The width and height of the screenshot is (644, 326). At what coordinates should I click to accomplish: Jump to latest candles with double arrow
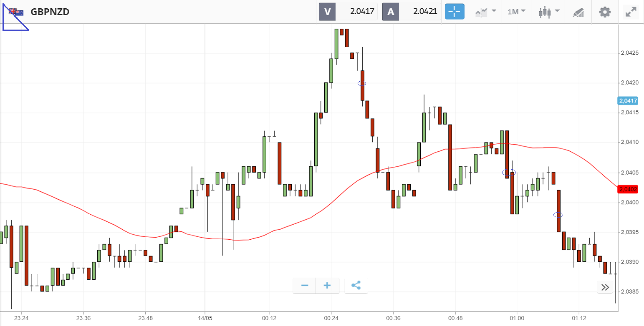point(605,287)
